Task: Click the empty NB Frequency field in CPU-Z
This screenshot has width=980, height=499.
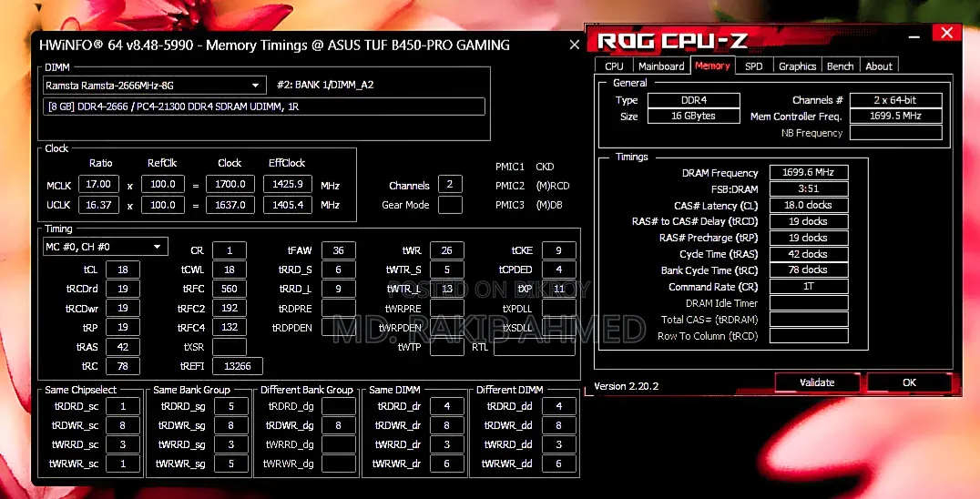Action: pyautogui.click(x=895, y=132)
